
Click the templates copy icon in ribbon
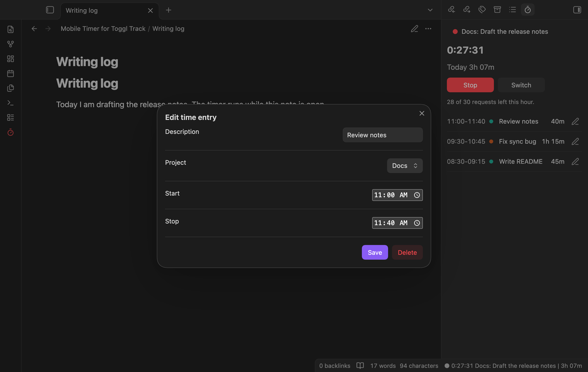[x=10, y=88]
